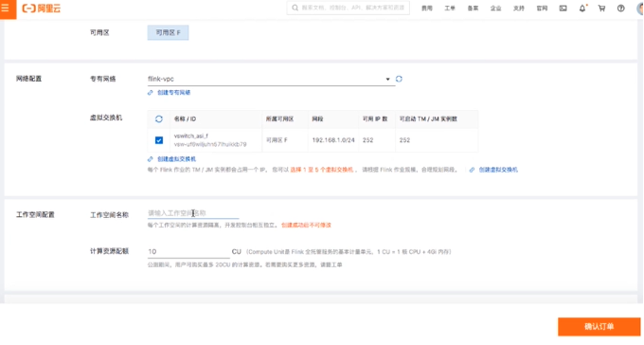Open the help question mark icon
Image resolution: width=644 pixels, height=345 pixels.
[621, 8]
